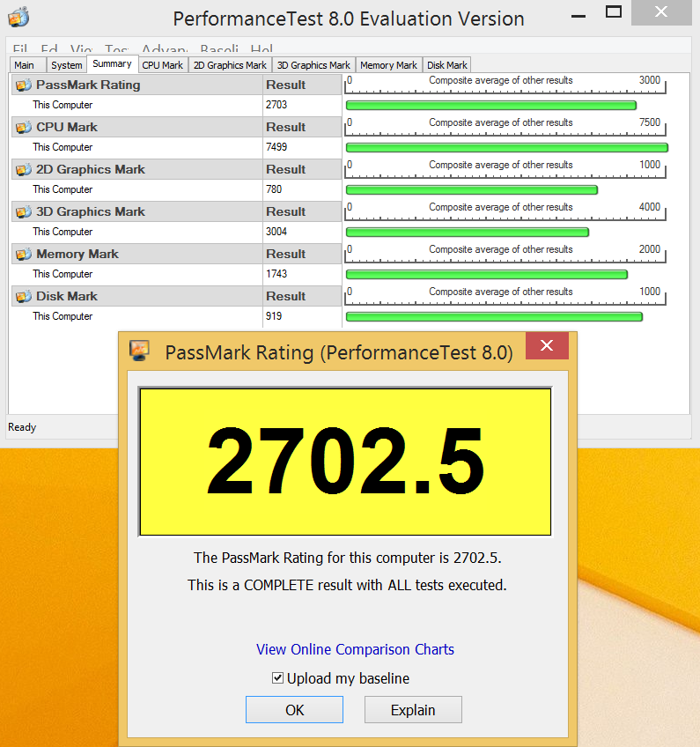This screenshot has height=747, width=700.
Task: Click the Ready status bar text
Action: pos(22,427)
